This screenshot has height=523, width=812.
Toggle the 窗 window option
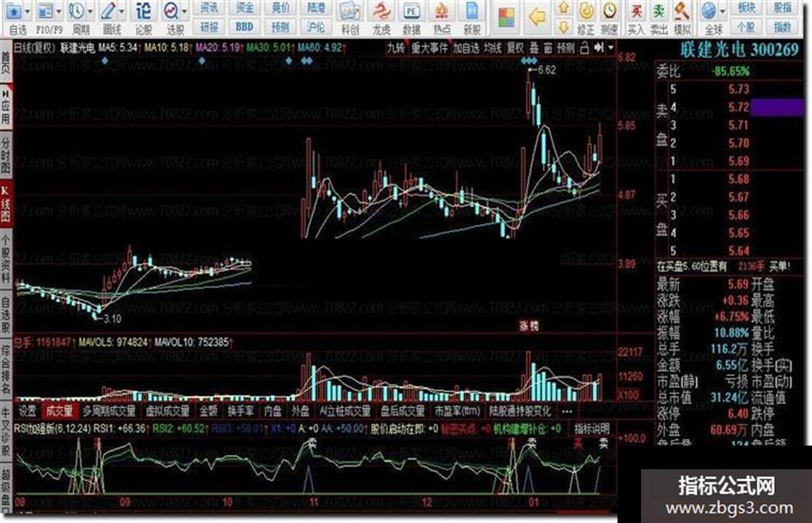pos(548,48)
